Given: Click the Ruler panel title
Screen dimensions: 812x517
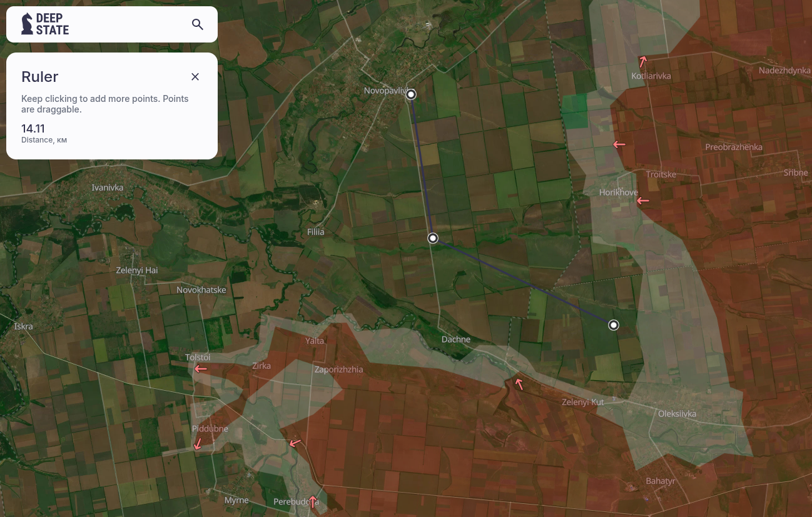Looking at the screenshot, I should [x=40, y=77].
